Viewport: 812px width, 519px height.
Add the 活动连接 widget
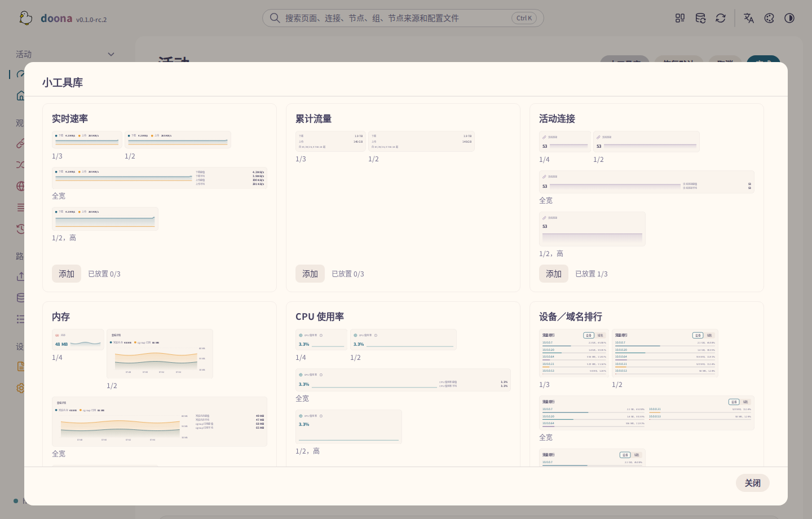[554, 274]
